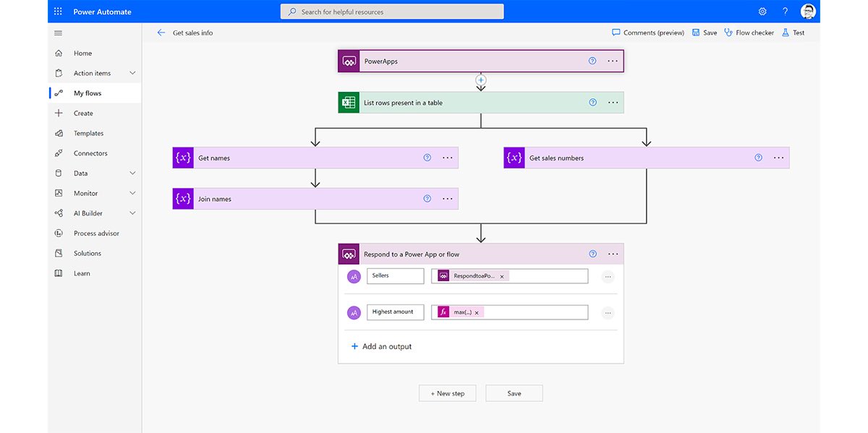
Task: Open the settings gear icon
Action: 762,12
